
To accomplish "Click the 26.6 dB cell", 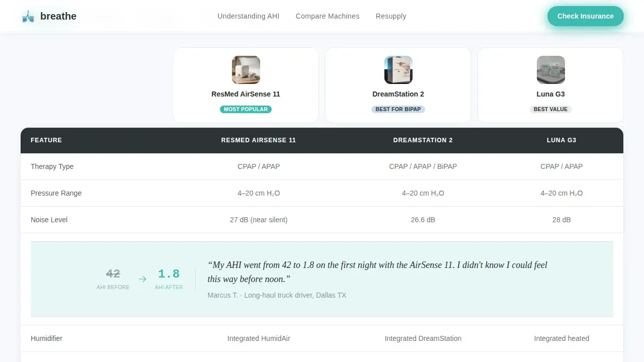I will coord(423,220).
